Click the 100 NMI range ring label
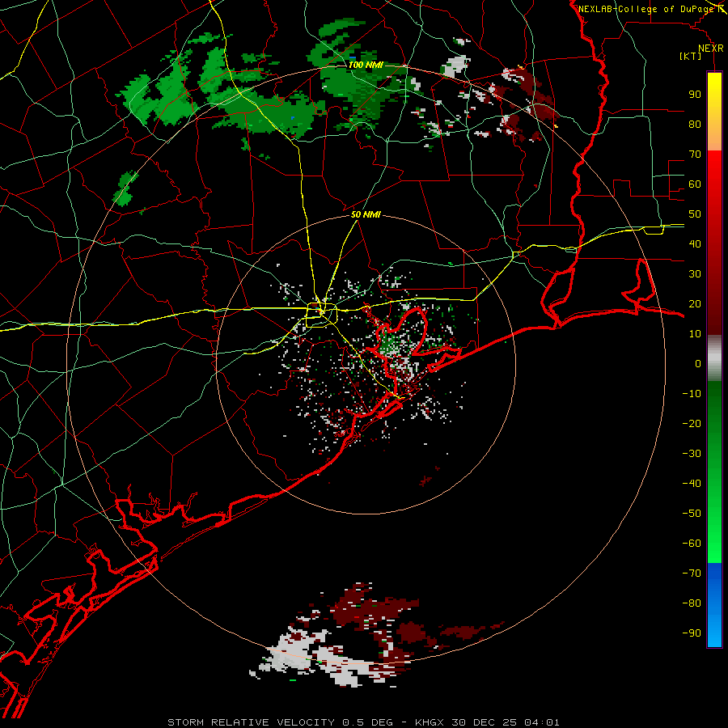Viewport: 728px width, 728px height. click(x=366, y=65)
